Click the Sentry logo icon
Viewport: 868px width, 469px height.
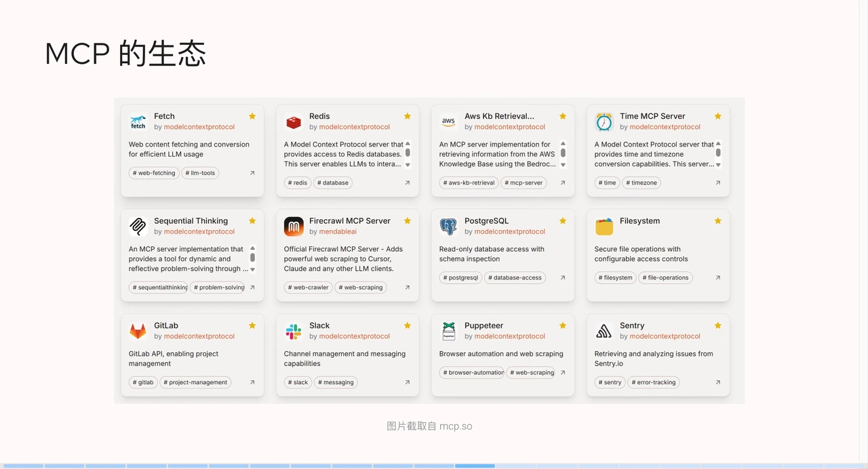(x=604, y=331)
